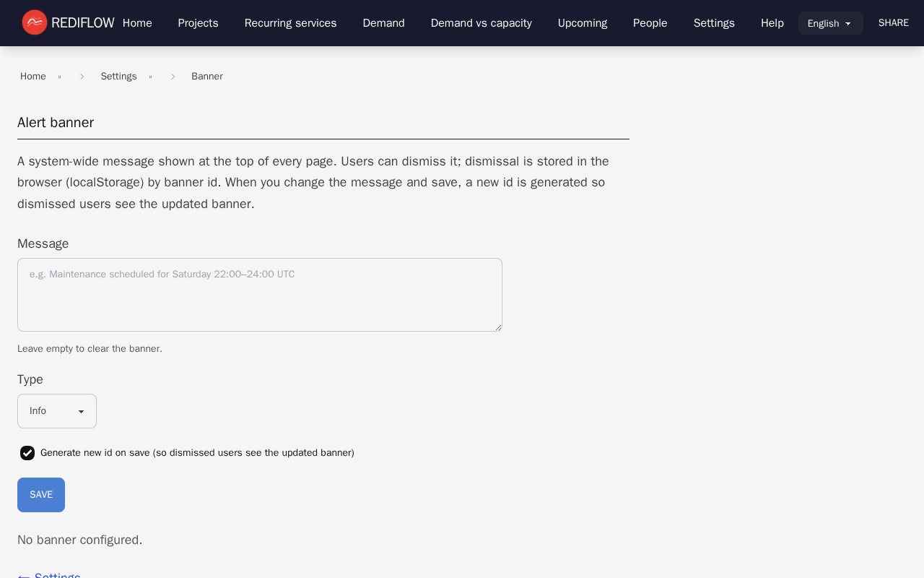This screenshot has height=578, width=924.
Task: Click SHARE in the top right corner
Action: point(893,22)
